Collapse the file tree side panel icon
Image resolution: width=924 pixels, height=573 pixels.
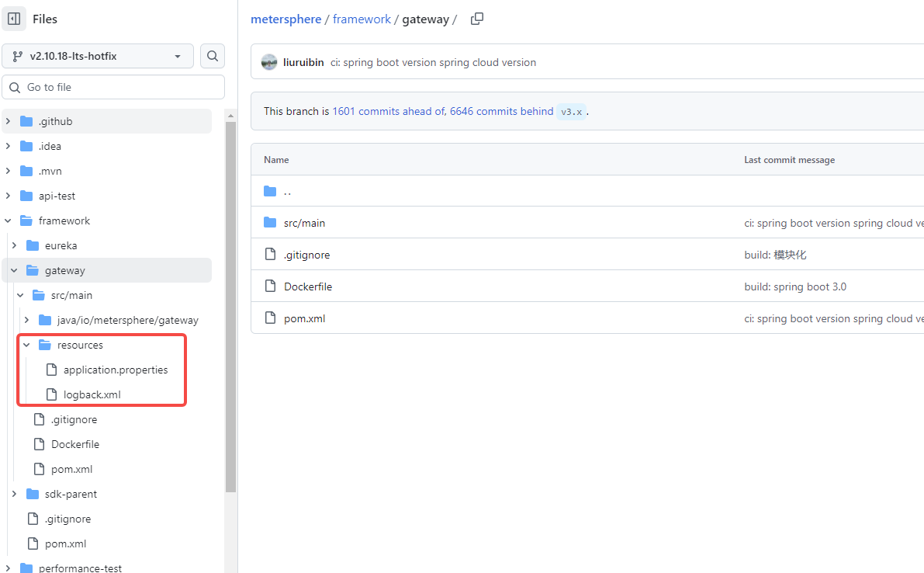[14, 19]
